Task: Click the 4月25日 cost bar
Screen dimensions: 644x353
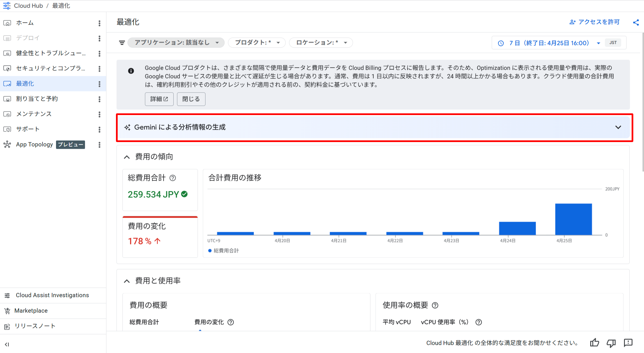Action: [x=573, y=219]
